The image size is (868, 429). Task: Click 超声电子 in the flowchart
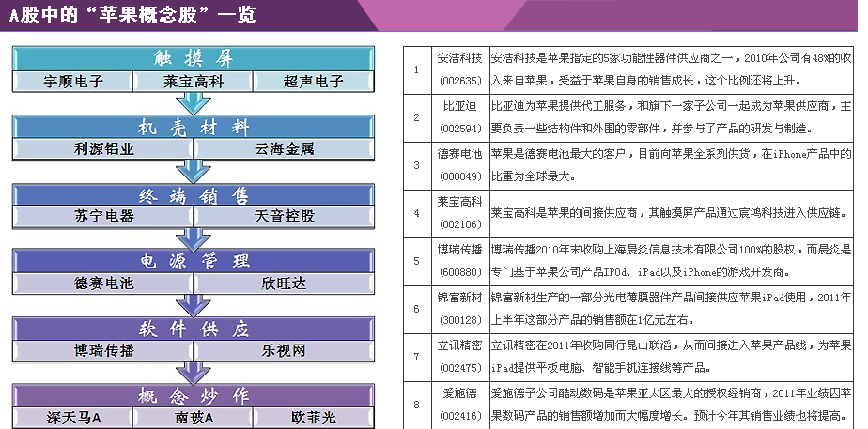point(314,82)
